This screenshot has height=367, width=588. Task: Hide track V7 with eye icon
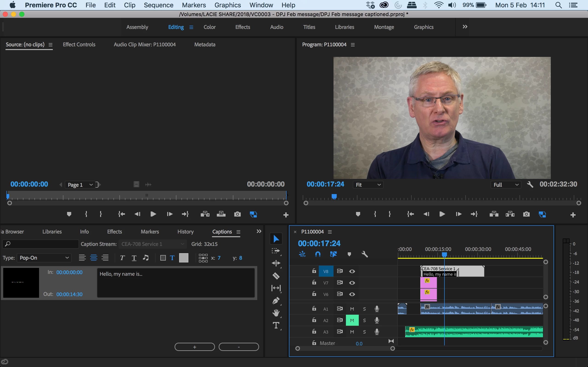352,283
